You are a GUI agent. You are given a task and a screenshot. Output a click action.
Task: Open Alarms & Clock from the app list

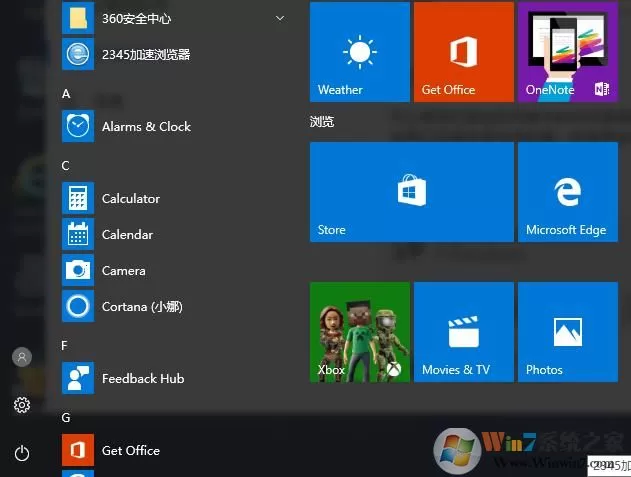175,126
